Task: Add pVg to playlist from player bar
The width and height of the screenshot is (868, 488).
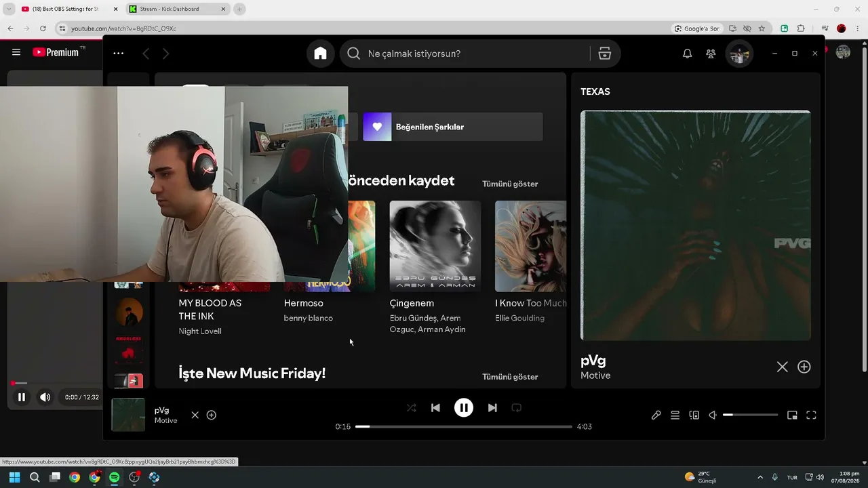Action: [212, 415]
